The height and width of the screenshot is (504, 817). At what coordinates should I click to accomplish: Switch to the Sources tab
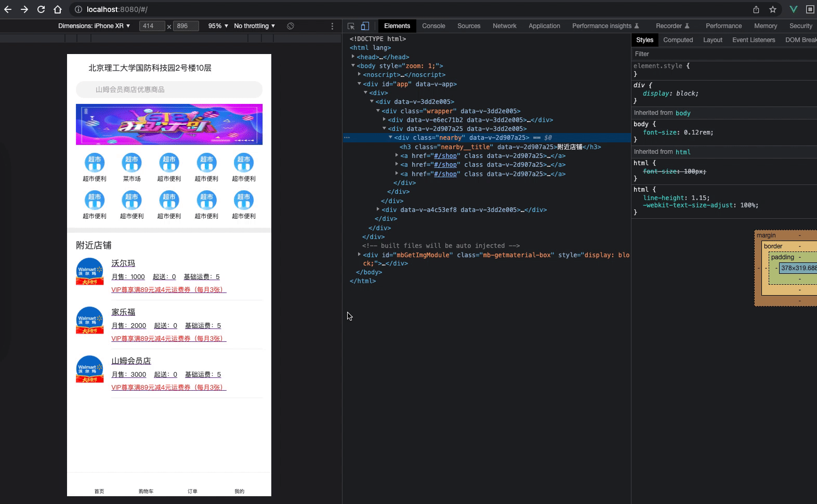tap(469, 26)
